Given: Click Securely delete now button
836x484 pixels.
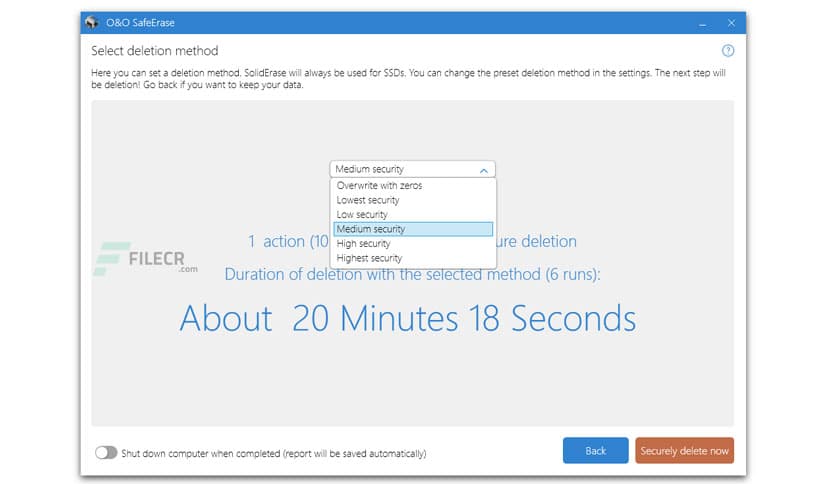Looking at the screenshot, I should (x=684, y=451).
